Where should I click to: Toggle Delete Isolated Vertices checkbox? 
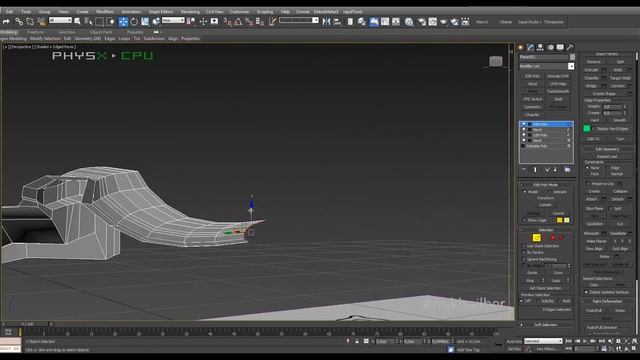[x=586, y=292]
